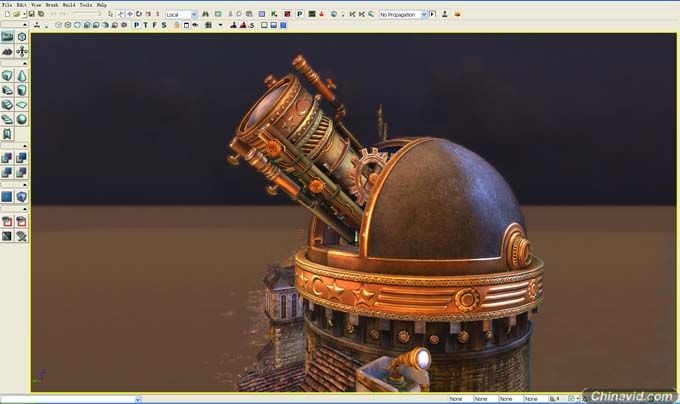Image resolution: width=680 pixels, height=404 pixels.
Task: Toggle the Top view 'T' button
Action: pyautogui.click(x=147, y=25)
